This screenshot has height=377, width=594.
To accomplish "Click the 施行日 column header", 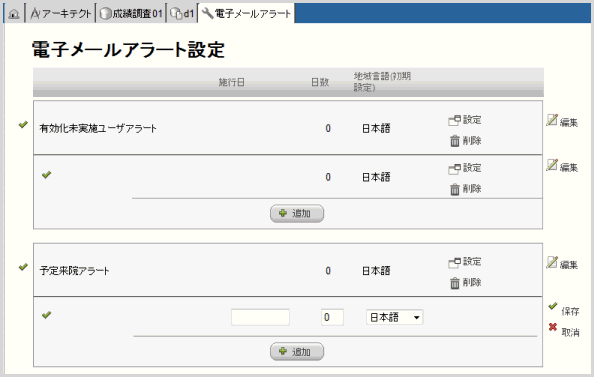I will click(x=232, y=82).
